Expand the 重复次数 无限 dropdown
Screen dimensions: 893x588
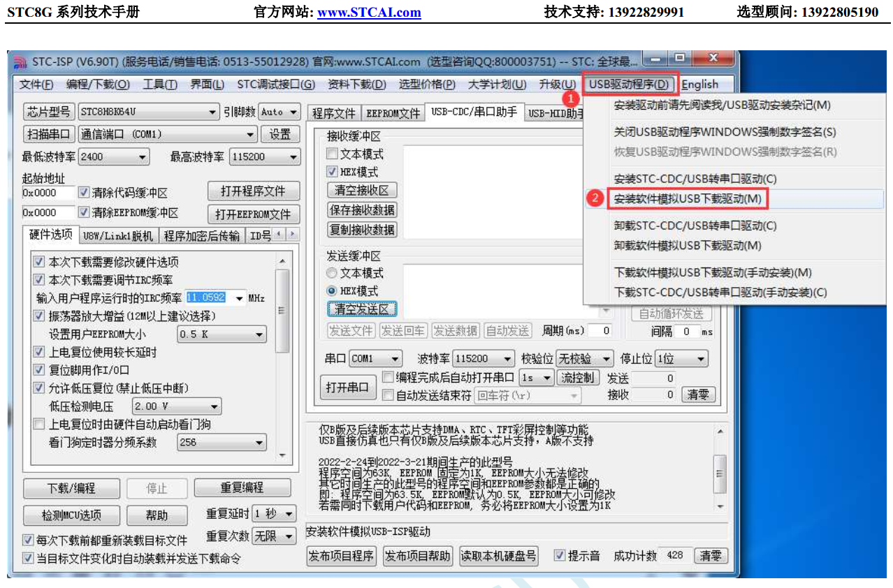click(x=274, y=536)
